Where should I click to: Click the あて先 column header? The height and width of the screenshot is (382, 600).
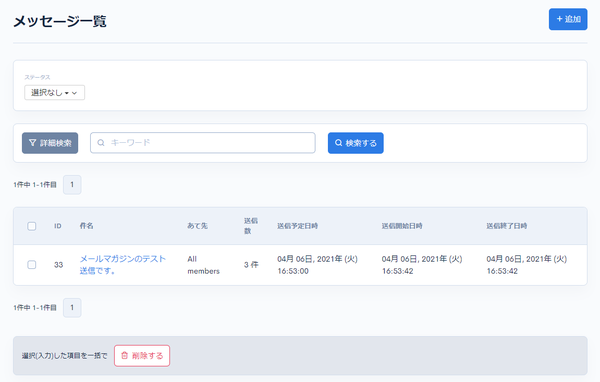197,226
